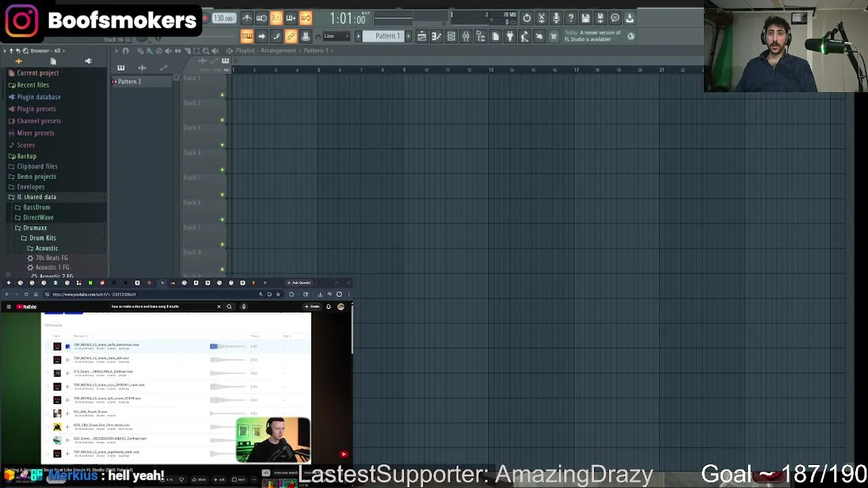
Task: Click the plus button beside Pattern 1
Action: 408,37
